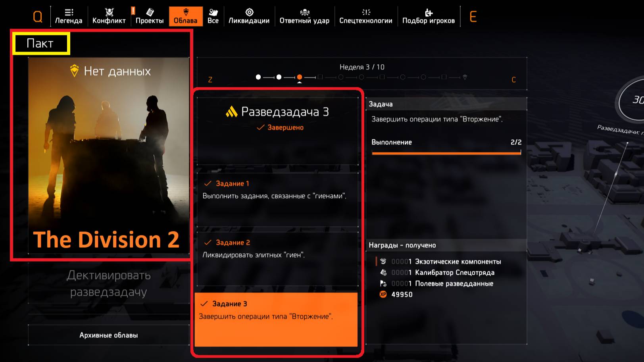
Task: Open Архивные облавы
Action: click(108, 335)
